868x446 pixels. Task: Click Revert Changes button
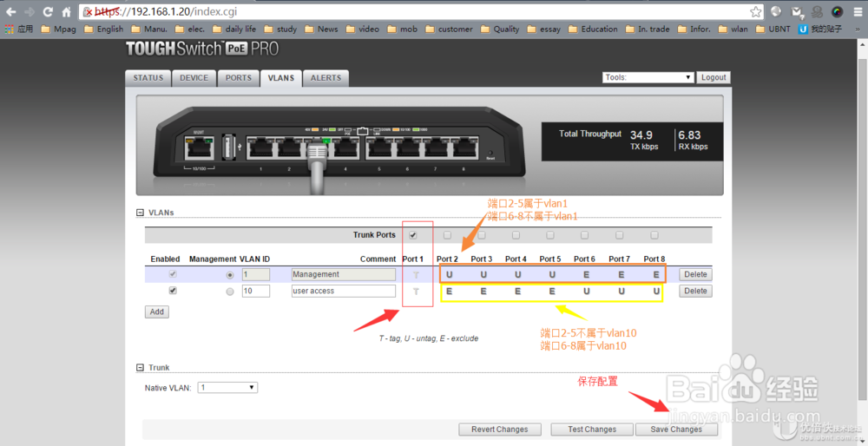click(x=499, y=430)
